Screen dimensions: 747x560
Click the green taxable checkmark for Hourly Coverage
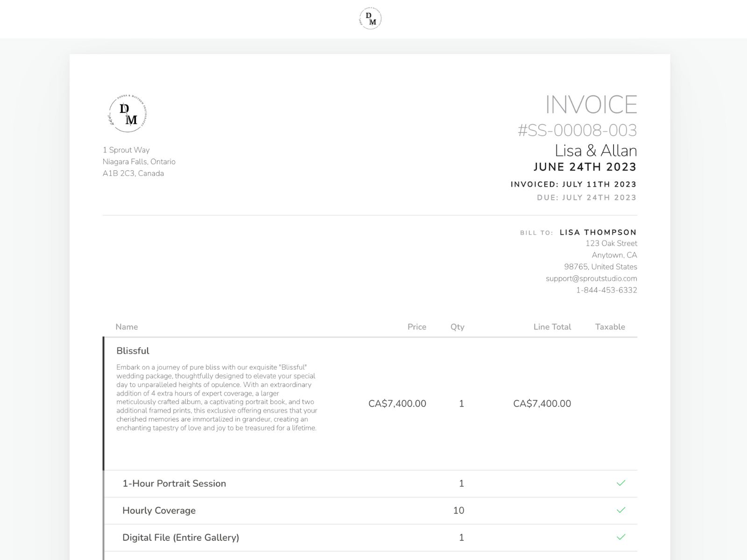click(x=621, y=511)
